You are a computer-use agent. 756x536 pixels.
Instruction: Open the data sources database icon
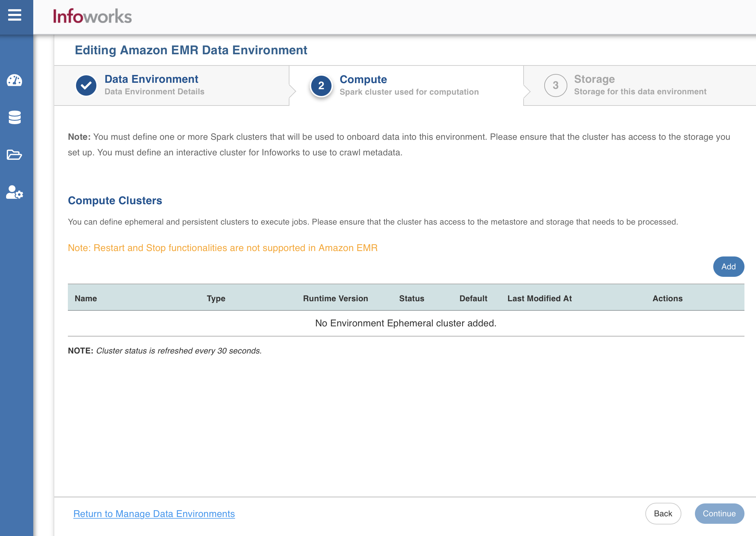(x=15, y=117)
